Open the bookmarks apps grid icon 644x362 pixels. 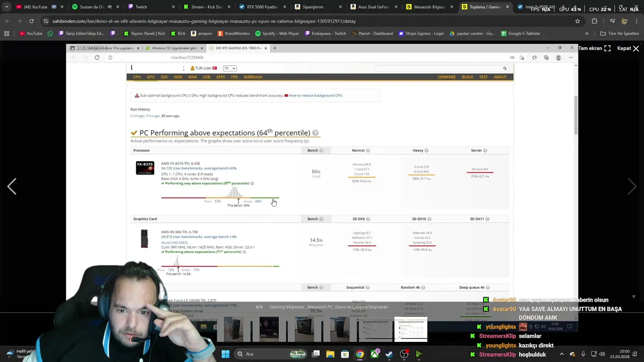coord(7,34)
